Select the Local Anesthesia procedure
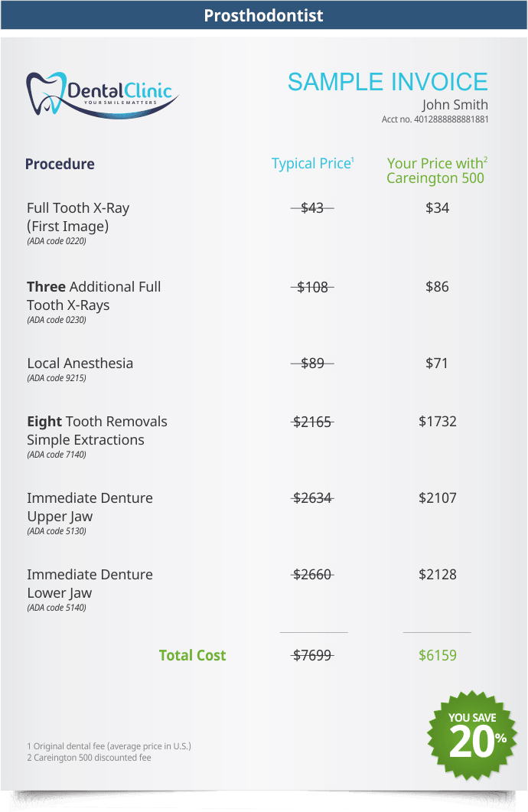The image size is (528, 812). pos(80,364)
